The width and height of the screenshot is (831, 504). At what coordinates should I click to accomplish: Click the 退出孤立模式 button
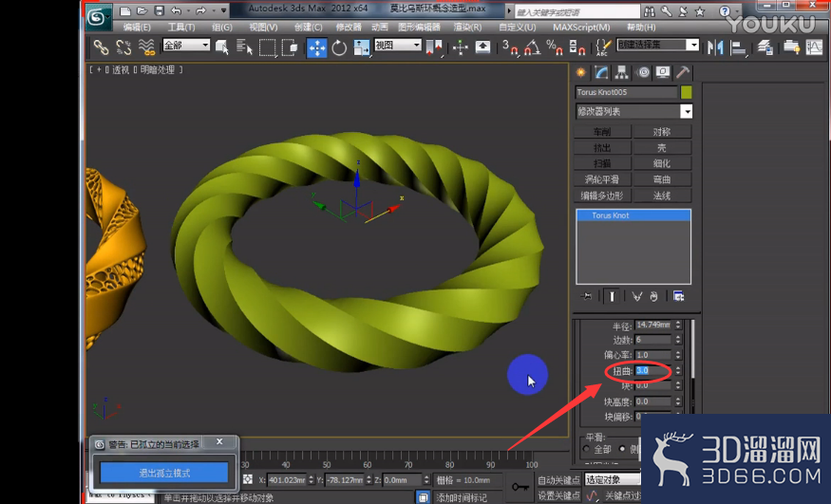[x=164, y=473]
